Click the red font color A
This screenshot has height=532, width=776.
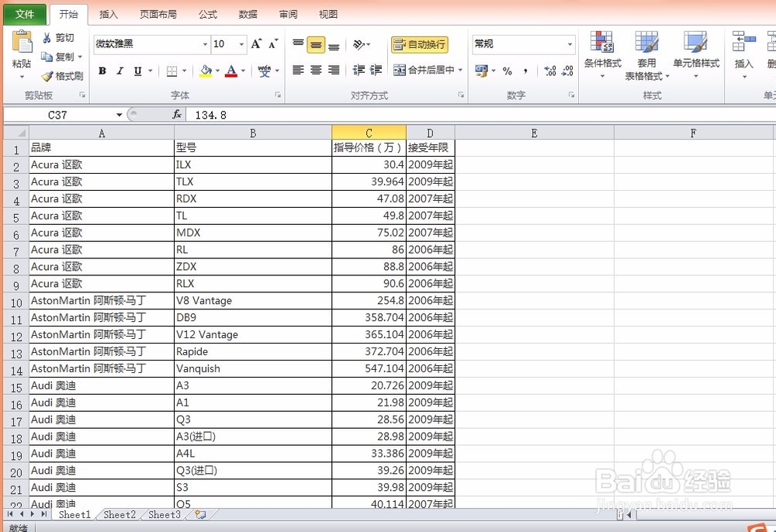[x=231, y=71]
